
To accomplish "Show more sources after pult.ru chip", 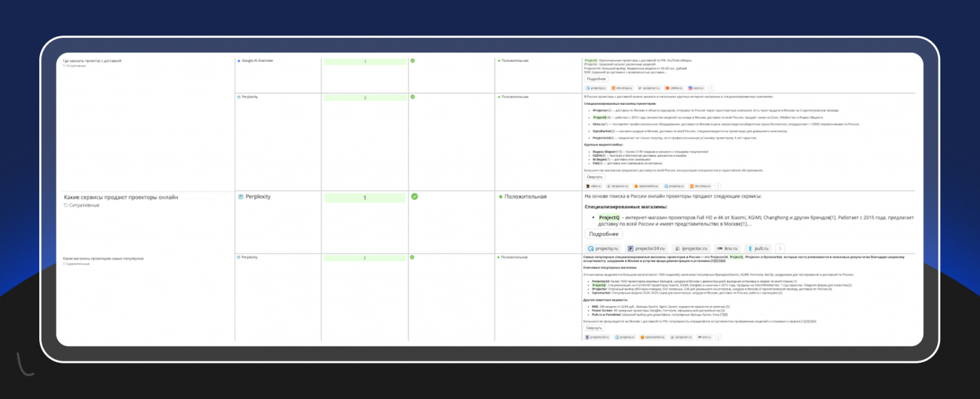I will coord(780,248).
